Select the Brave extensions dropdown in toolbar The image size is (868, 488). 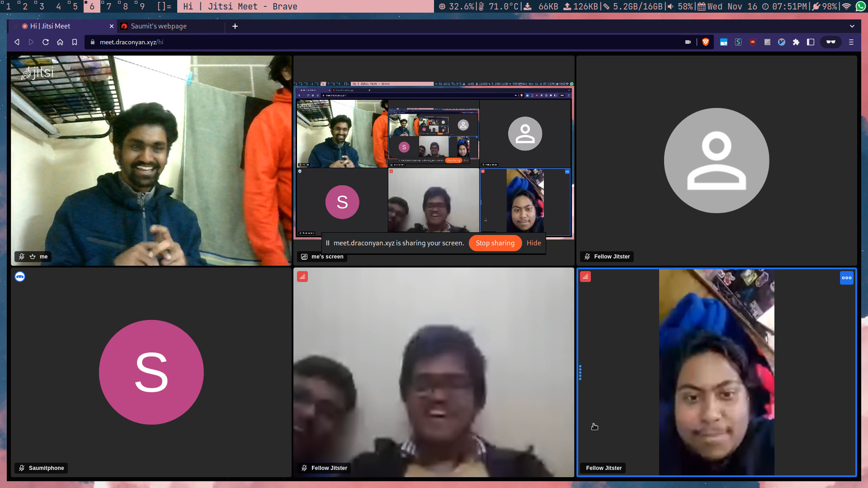[797, 42]
